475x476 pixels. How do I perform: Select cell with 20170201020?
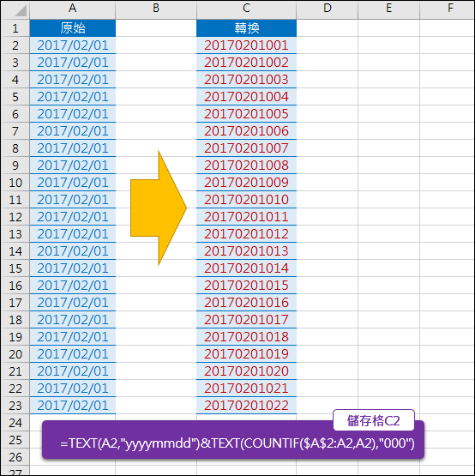point(246,371)
